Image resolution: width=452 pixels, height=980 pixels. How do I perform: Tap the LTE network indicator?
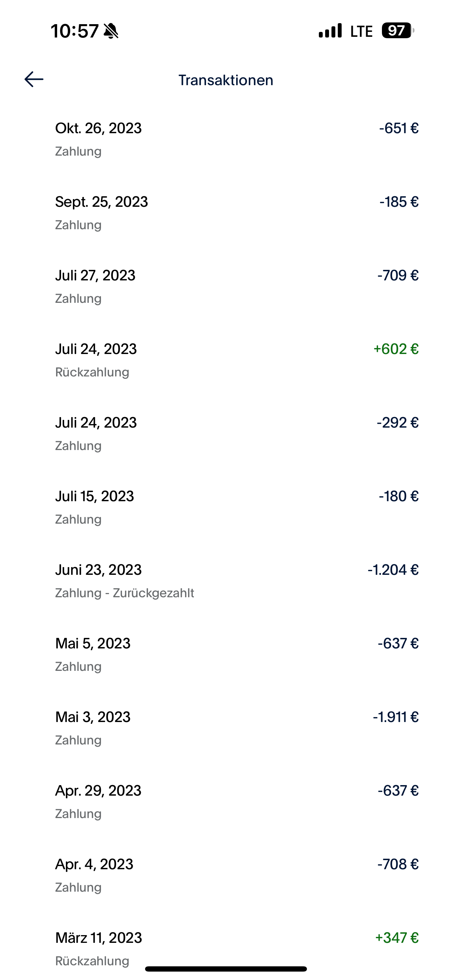tap(361, 31)
